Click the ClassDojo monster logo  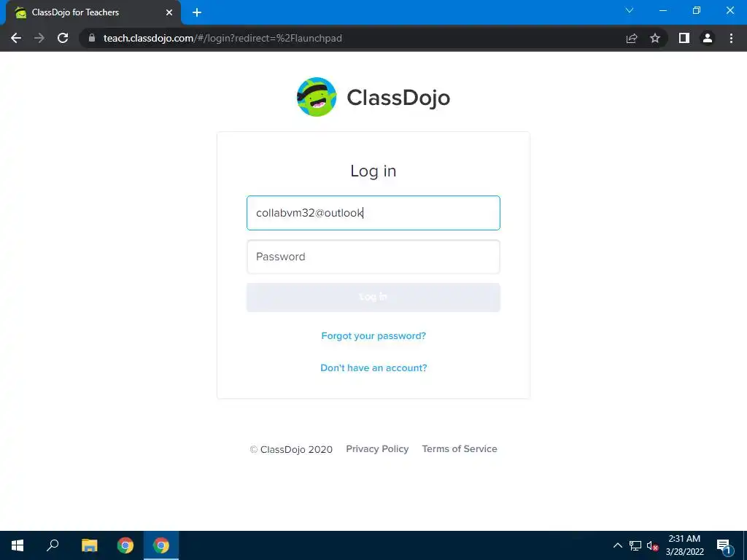pyautogui.click(x=317, y=97)
